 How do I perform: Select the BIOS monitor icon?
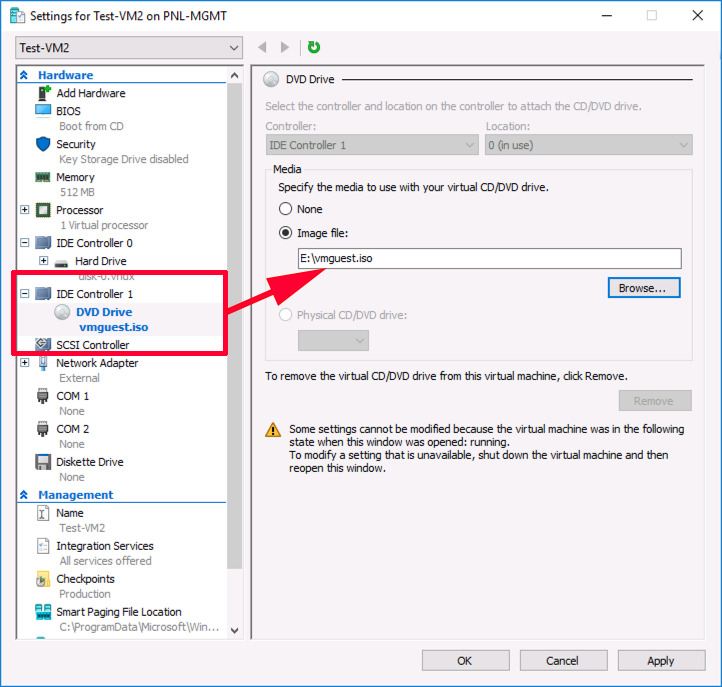[x=43, y=111]
